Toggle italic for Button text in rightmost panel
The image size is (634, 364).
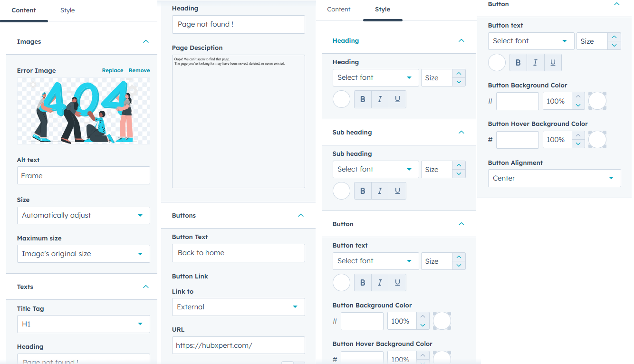535,63
